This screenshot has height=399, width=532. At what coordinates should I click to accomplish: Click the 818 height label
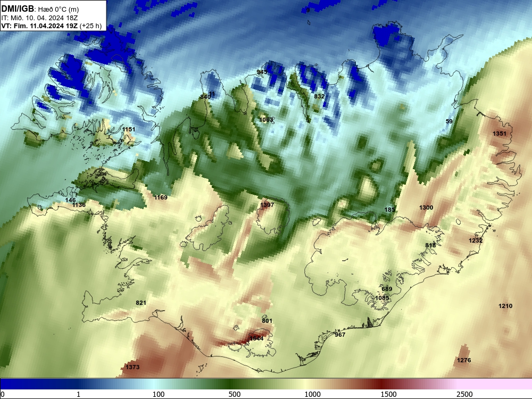(430, 245)
